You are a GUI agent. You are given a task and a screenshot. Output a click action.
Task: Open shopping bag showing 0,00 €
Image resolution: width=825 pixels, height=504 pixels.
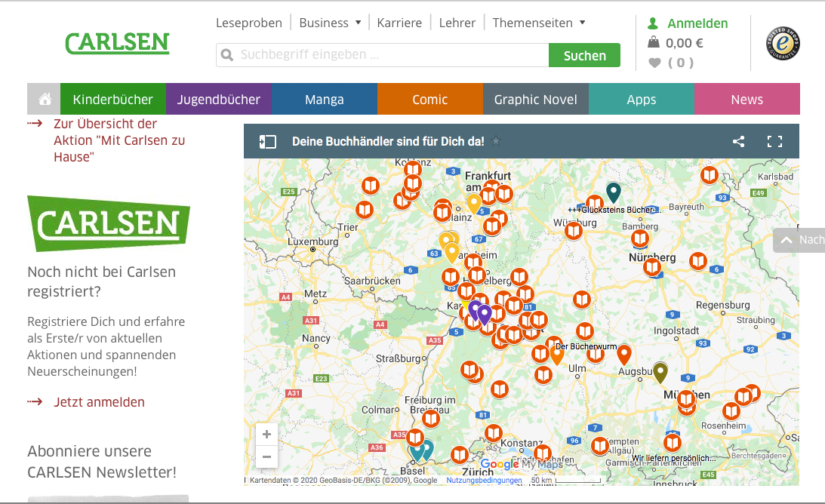coord(654,43)
